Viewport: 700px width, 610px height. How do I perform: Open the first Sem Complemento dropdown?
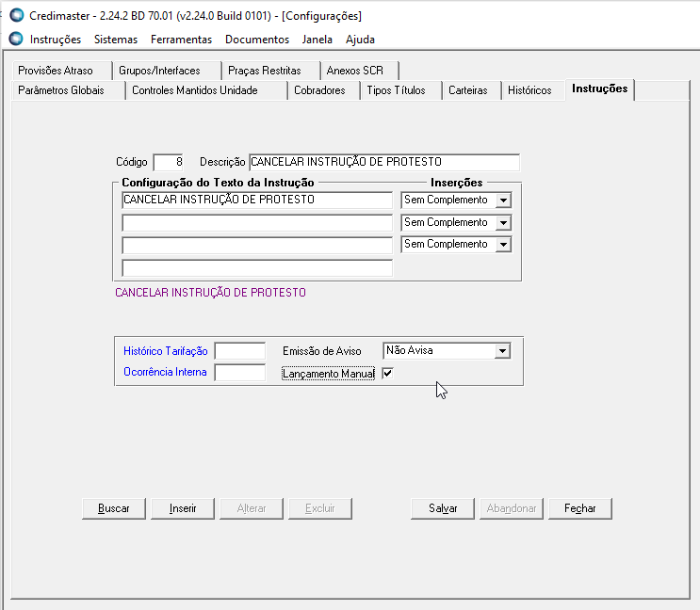pyautogui.click(x=503, y=201)
